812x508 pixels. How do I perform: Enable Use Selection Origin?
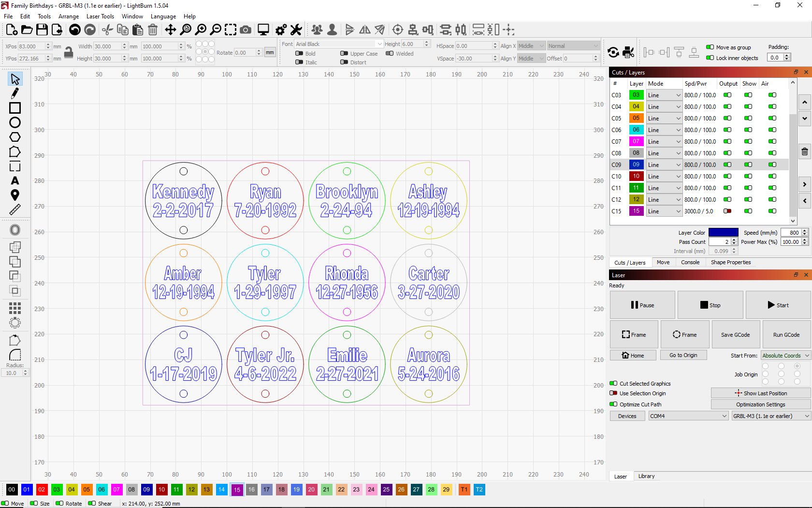point(614,393)
